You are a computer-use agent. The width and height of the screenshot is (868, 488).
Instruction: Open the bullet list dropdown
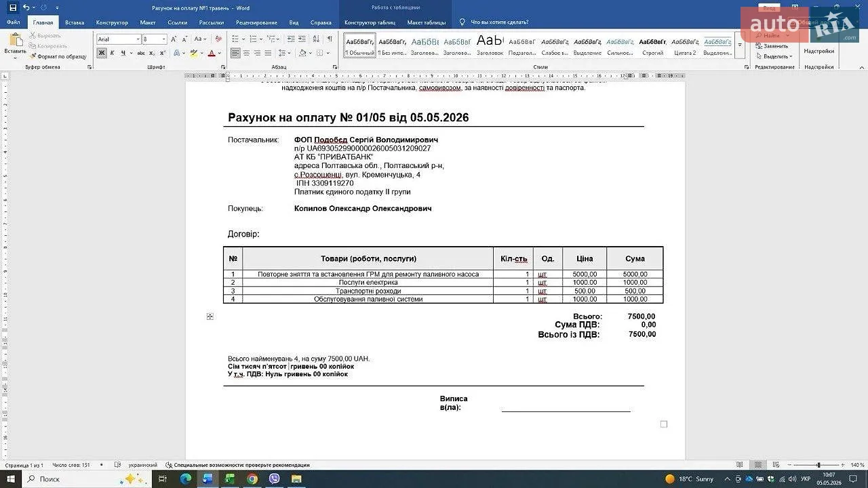243,39
